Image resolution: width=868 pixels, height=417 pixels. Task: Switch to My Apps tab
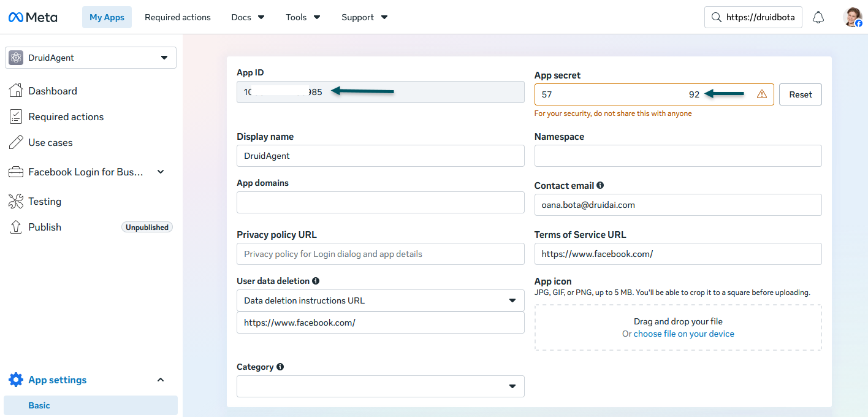tap(107, 17)
